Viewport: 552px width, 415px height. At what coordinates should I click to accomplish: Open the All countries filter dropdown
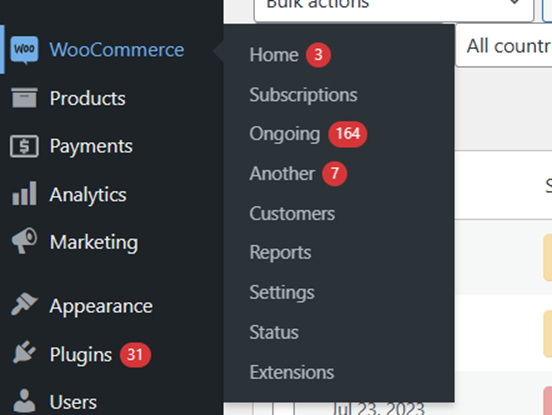click(504, 46)
